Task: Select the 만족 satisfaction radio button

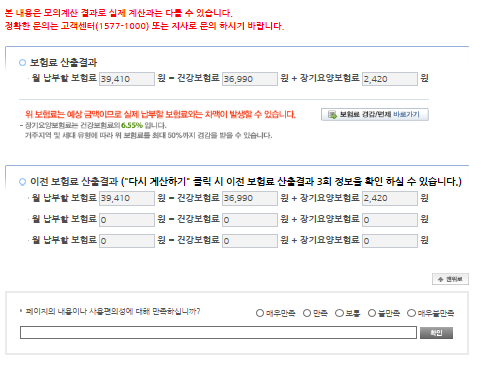Action: (x=307, y=313)
